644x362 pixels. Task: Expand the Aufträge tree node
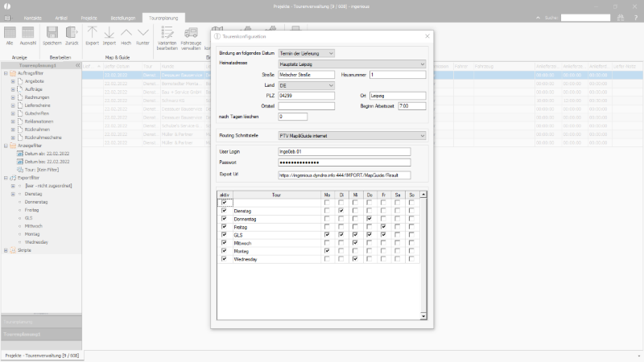(13, 89)
